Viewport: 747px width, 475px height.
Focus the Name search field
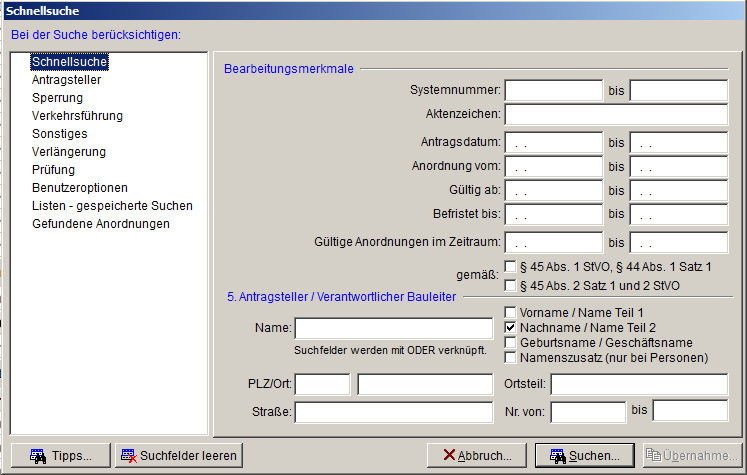[394, 328]
